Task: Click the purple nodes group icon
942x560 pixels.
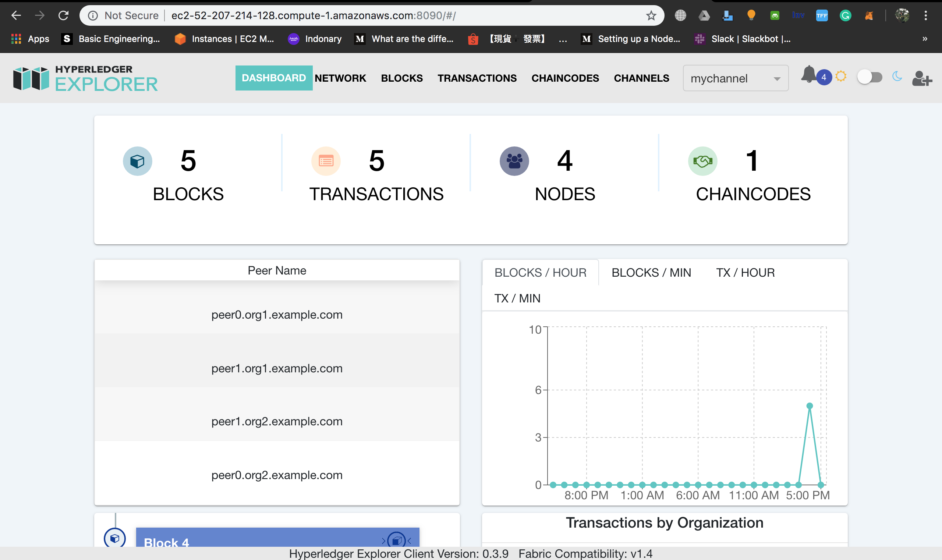Action: 514,162
